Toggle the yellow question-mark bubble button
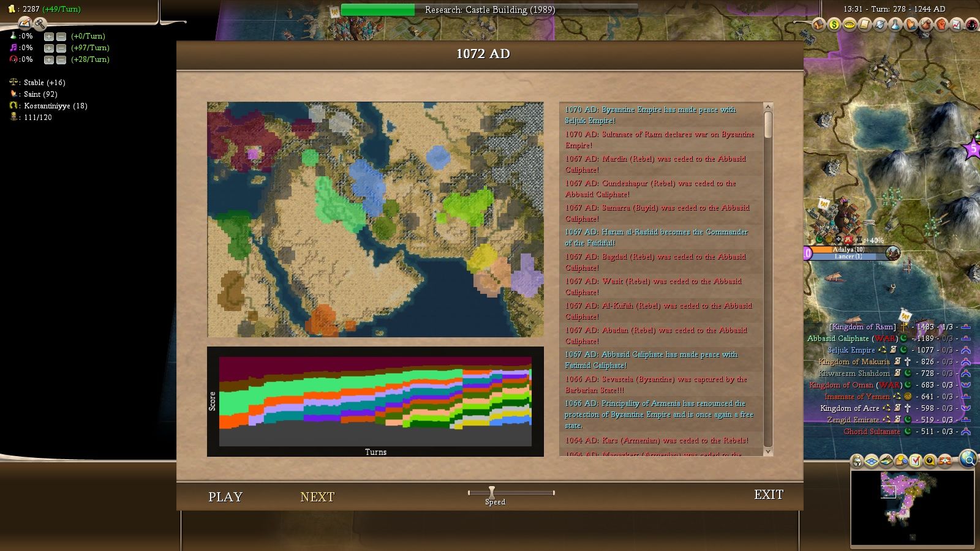This screenshot has width=980, height=551. coord(930,460)
